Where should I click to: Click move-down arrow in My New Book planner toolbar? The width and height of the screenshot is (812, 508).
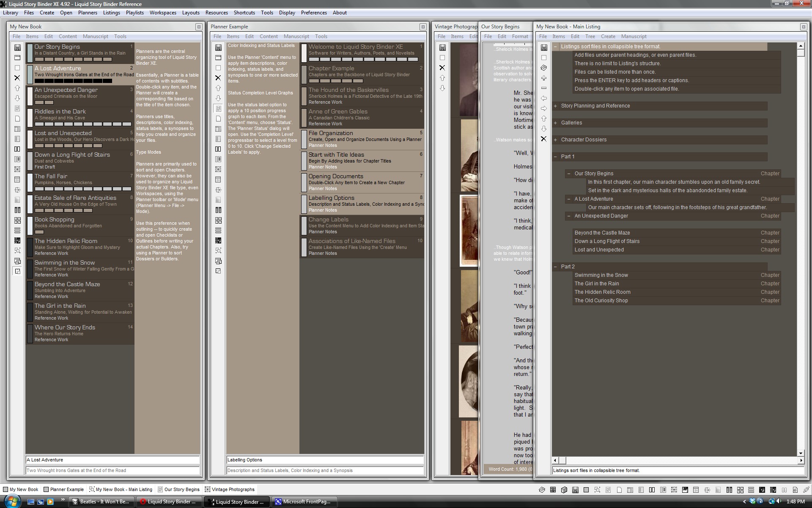[x=17, y=98]
